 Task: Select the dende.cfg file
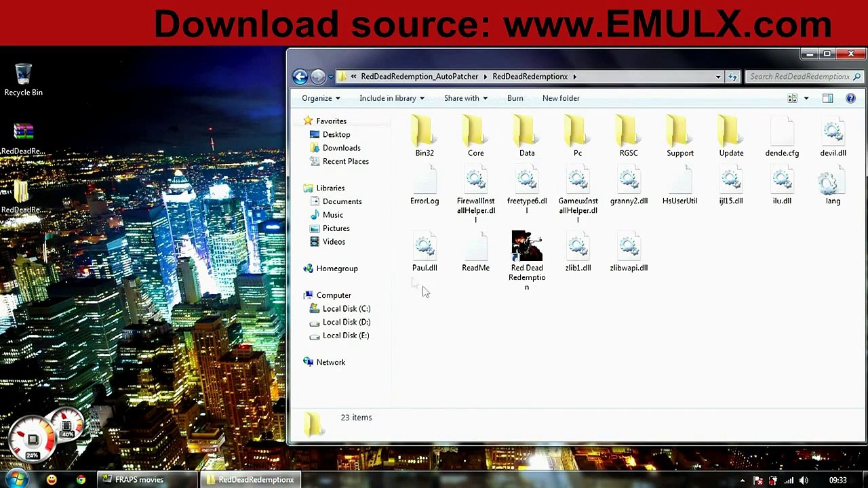(x=782, y=136)
